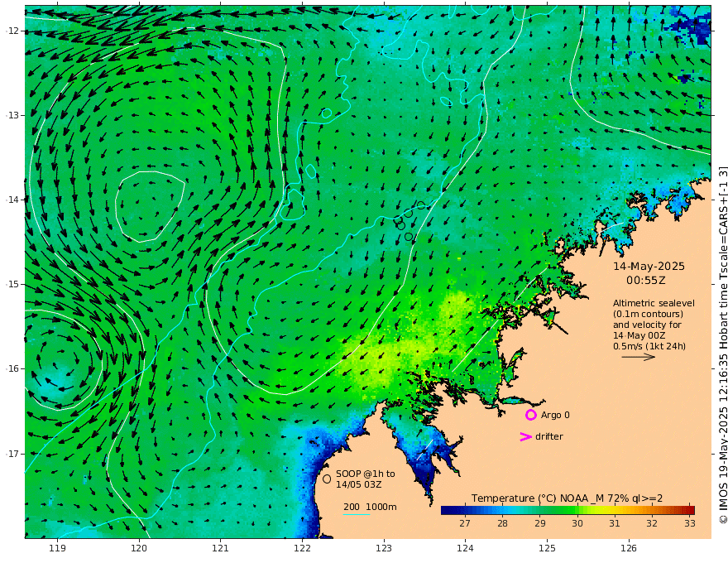Click the '14/05 03Z' SOOP text
This screenshot has height=563, width=728.
[359, 484]
